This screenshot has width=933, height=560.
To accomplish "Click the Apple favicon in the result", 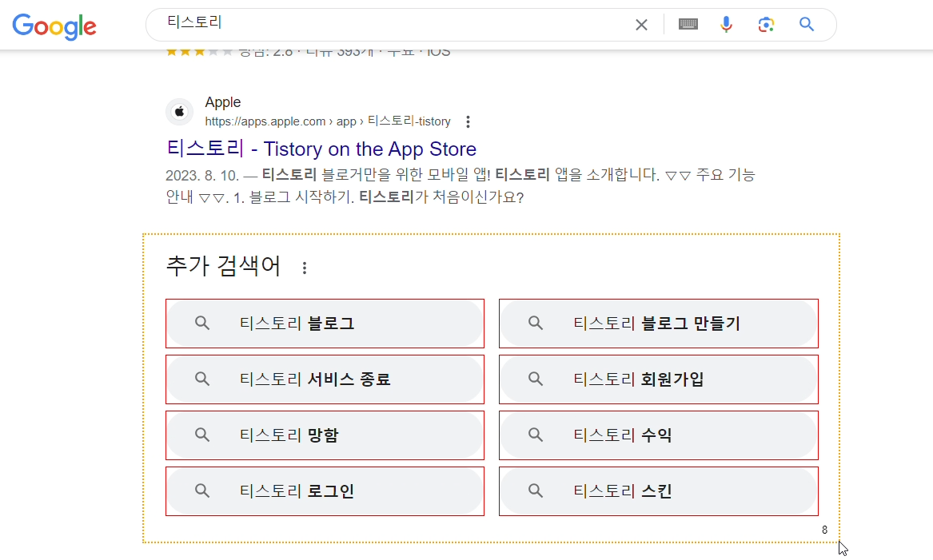I will pyautogui.click(x=180, y=112).
